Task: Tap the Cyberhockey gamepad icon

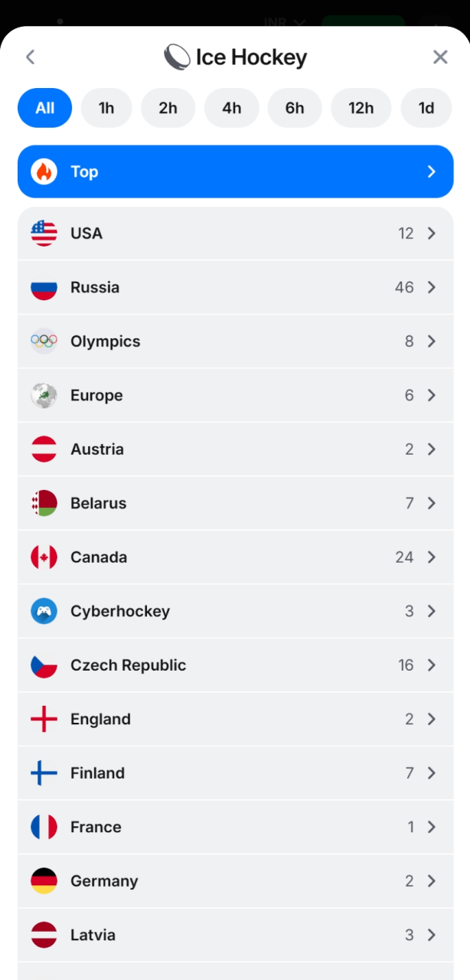Action: click(x=44, y=611)
